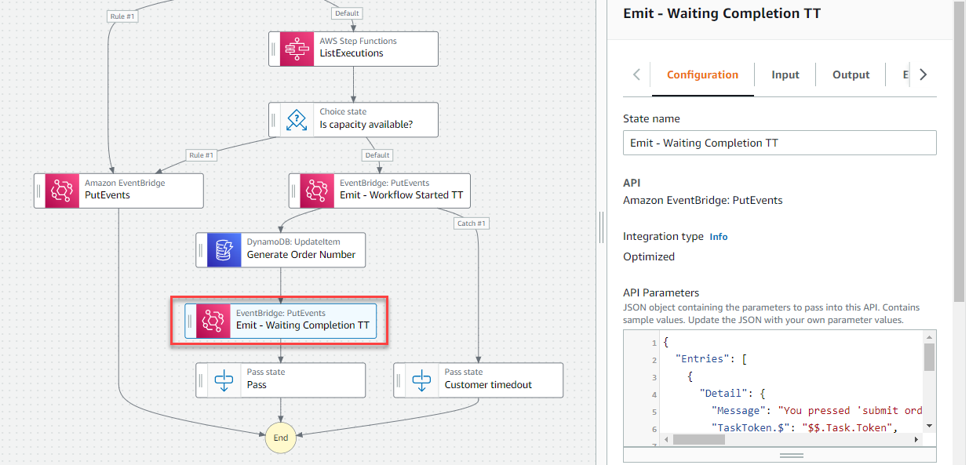Click the Emit - Workflow Started TT EventBridge icon

click(317, 190)
